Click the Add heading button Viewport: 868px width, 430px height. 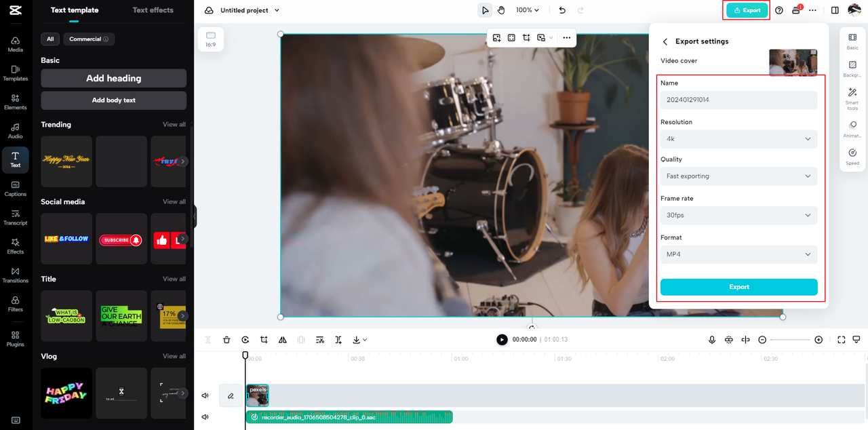point(113,78)
